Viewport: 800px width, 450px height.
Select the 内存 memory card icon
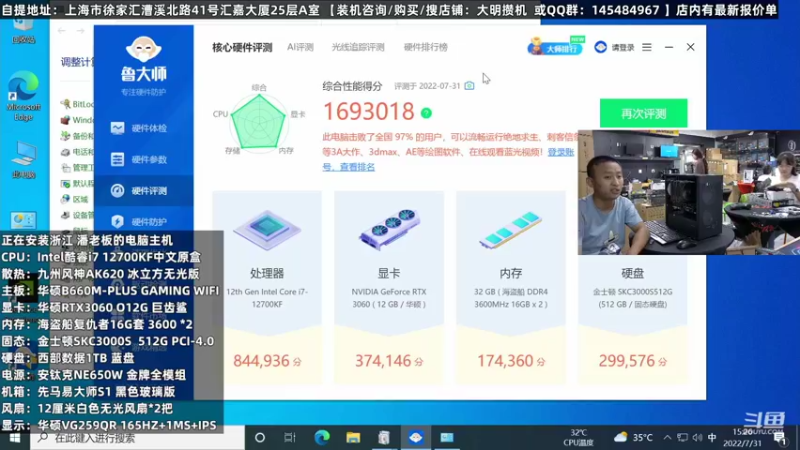click(x=511, y=230)
